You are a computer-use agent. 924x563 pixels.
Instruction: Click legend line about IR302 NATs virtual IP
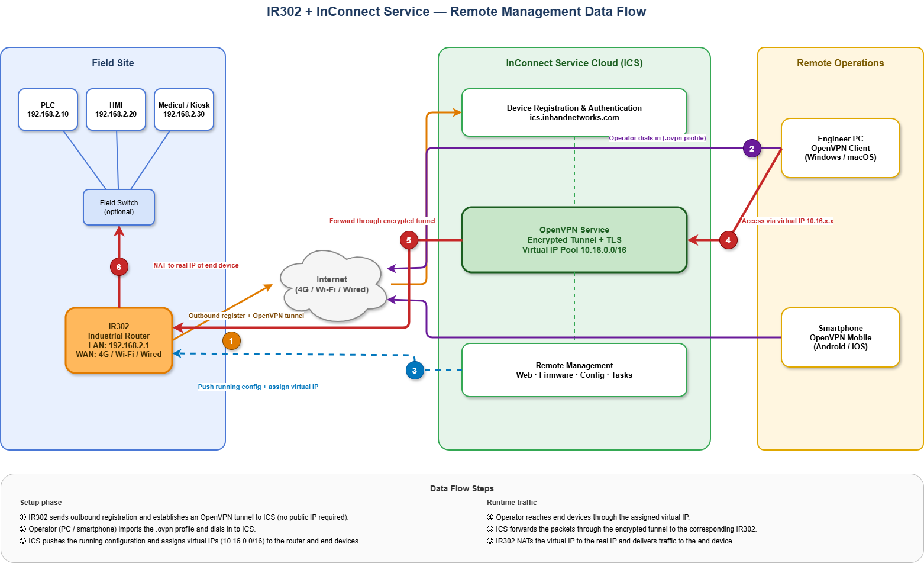click(610, 541)
